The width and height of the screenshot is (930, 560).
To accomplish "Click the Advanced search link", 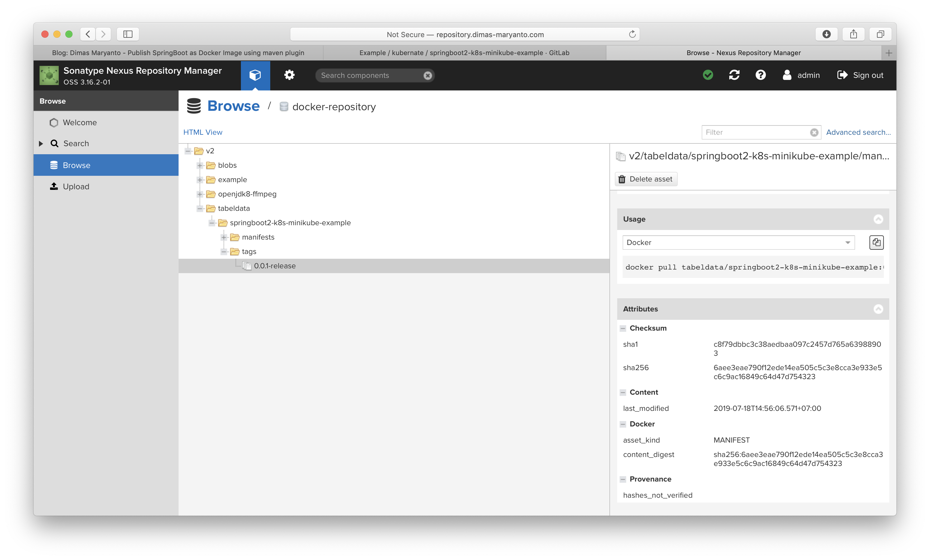I will 858,132.
